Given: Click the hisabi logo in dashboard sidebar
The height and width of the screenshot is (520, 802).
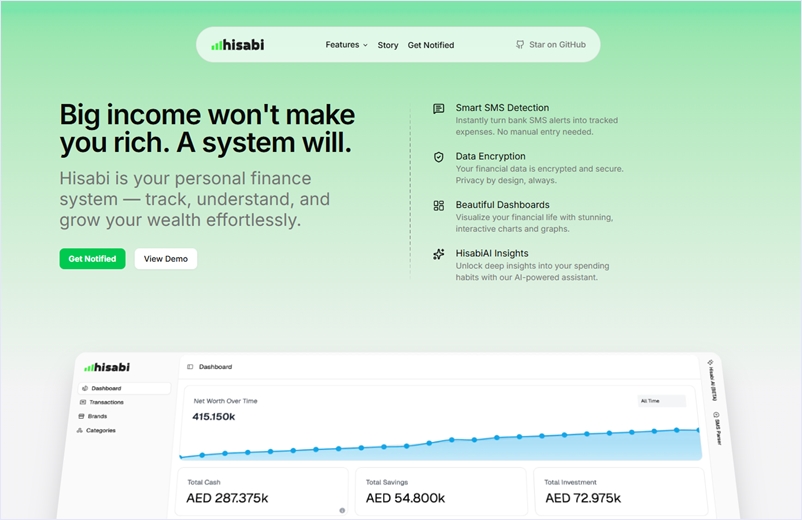Looking at the screenshot, I should pos(107,367).
